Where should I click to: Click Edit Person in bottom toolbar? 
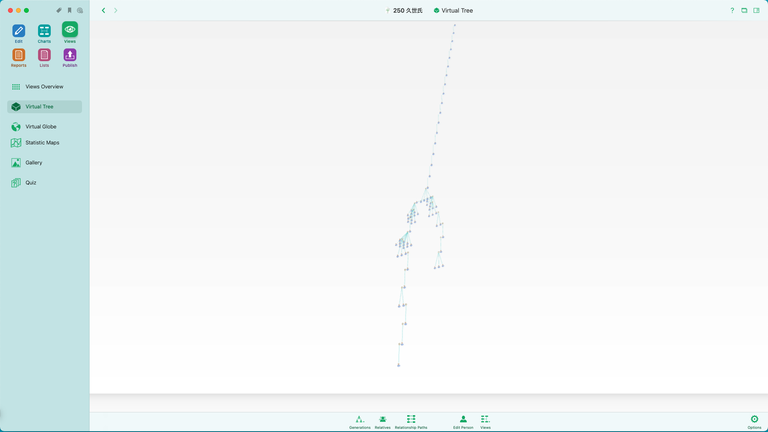click(463, 422)
